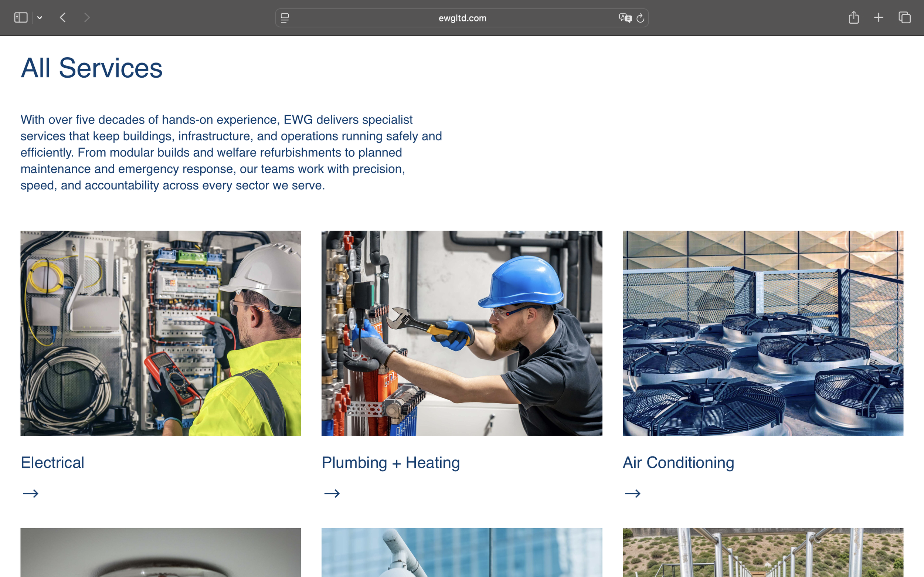Open the Share menu icon
The height and width of the screenshot is (577, 924).
click(853, 17)
